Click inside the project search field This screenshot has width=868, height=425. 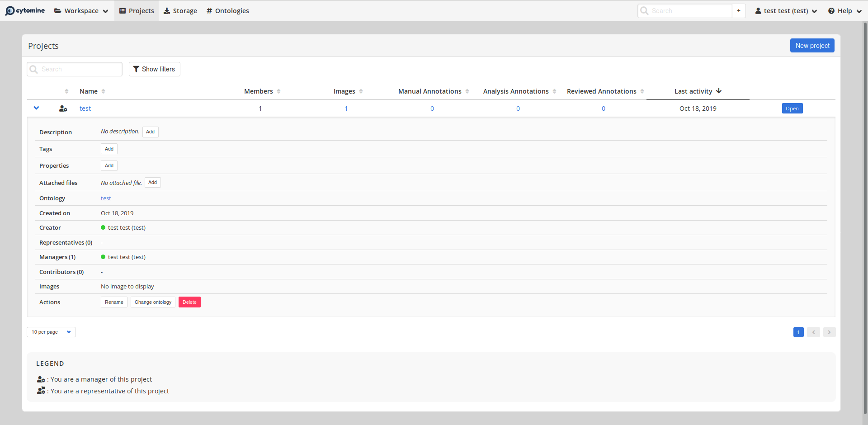(x=74, y=69)
